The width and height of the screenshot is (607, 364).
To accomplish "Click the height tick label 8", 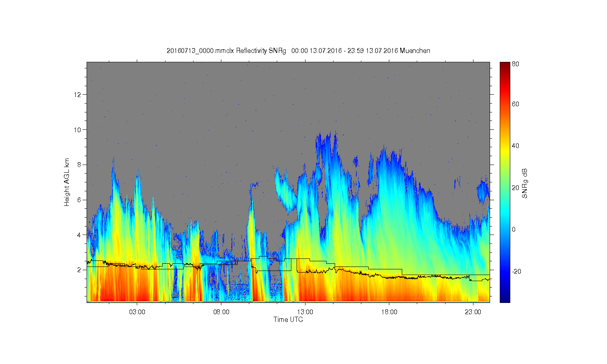I will 80,165.
